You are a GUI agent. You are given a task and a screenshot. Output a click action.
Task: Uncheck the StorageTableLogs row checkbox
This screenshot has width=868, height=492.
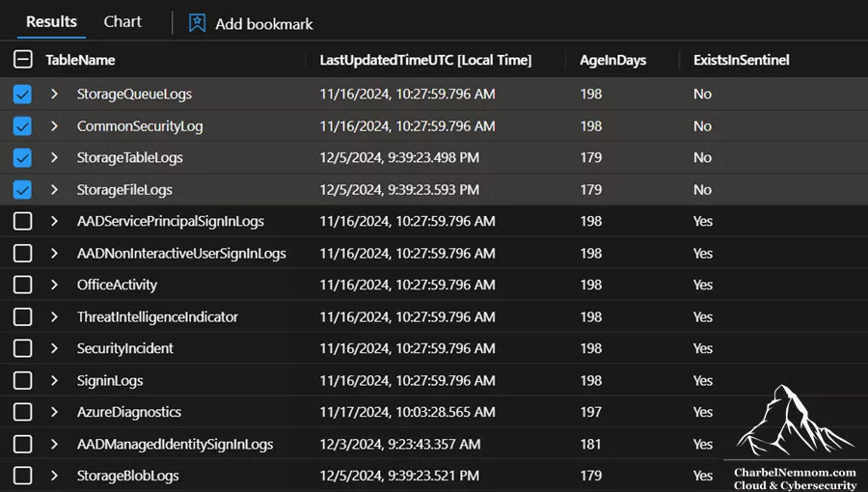click(x=23, y=157)
